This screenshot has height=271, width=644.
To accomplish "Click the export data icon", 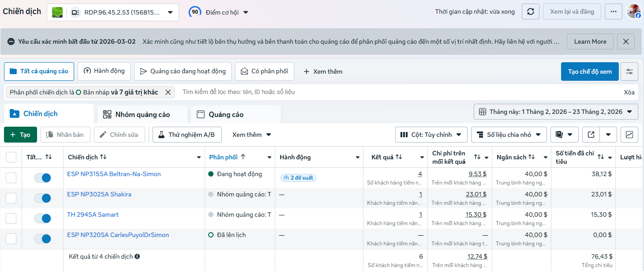I will pos(591,135).
